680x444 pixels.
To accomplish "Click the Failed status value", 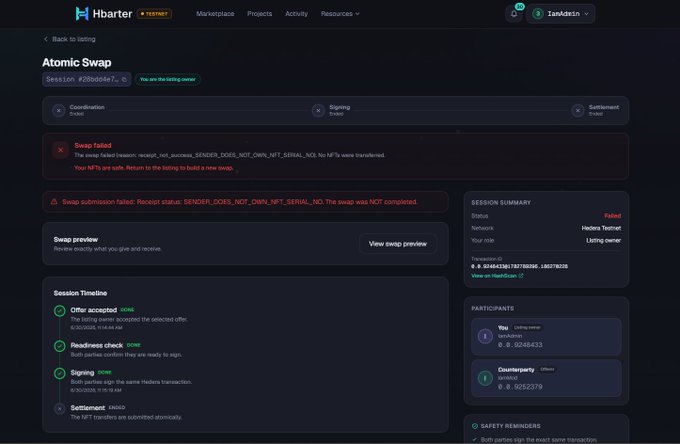I will (x=612, y=216).
